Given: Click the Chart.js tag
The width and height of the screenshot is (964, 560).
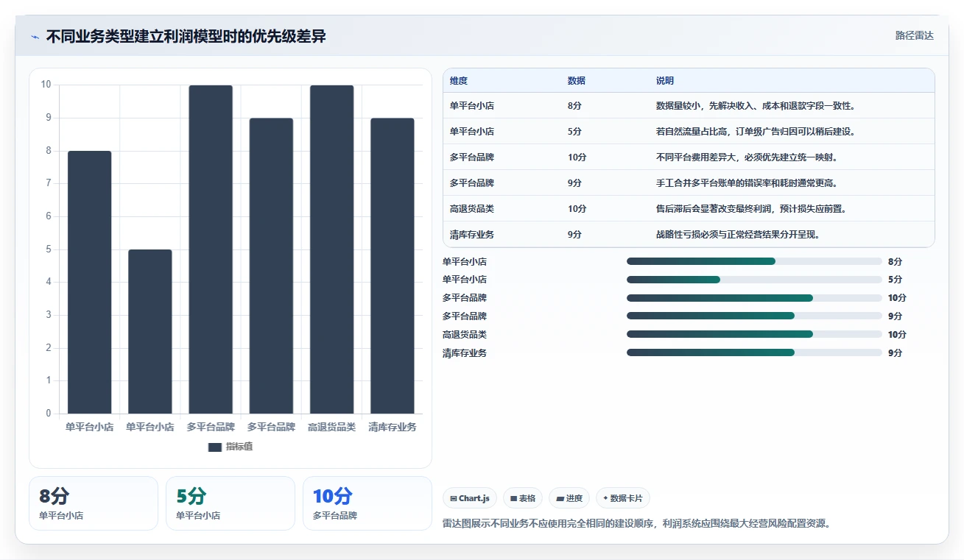Looking at the screenshot, I should 470,498.
